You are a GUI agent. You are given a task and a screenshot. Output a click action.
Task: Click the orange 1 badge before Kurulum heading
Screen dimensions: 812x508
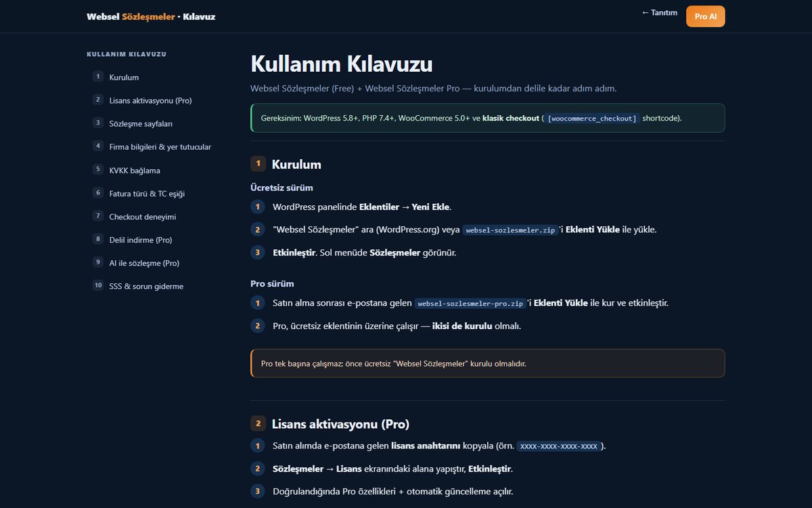(x=258, y=164)
